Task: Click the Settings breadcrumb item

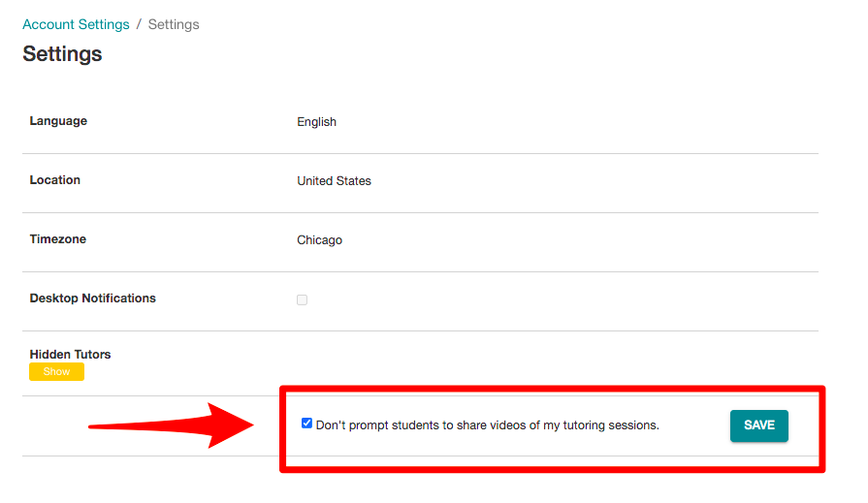Action: 174,24
